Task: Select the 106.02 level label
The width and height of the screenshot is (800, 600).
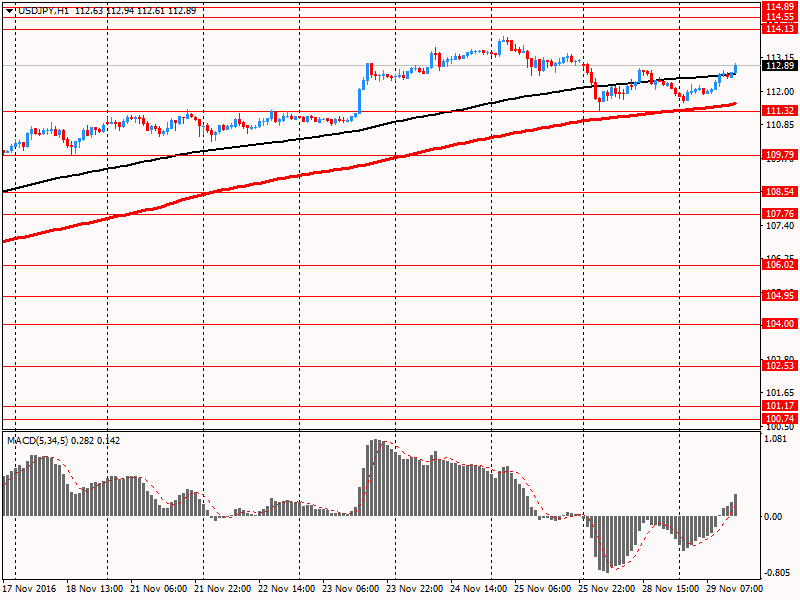Action: pyautogui.click(x=780, y=265)
